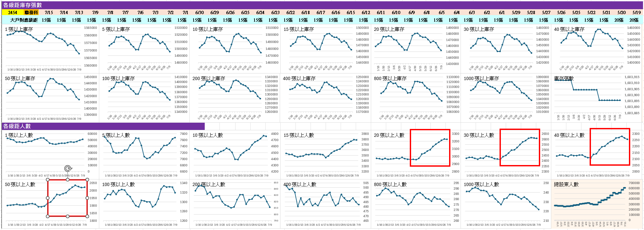Select the 5 張以上人數 chart

[x=144, y=155]
